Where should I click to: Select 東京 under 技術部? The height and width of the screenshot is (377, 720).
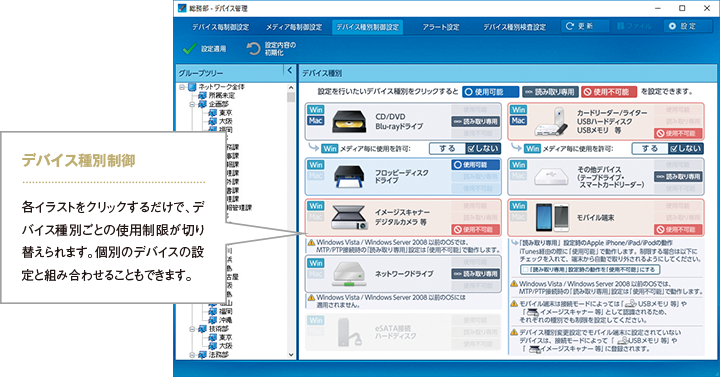[x=225, y=338]
